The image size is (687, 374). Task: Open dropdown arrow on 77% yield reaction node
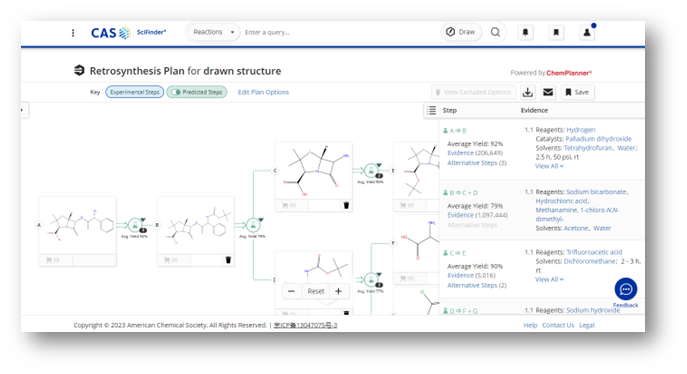379,275
